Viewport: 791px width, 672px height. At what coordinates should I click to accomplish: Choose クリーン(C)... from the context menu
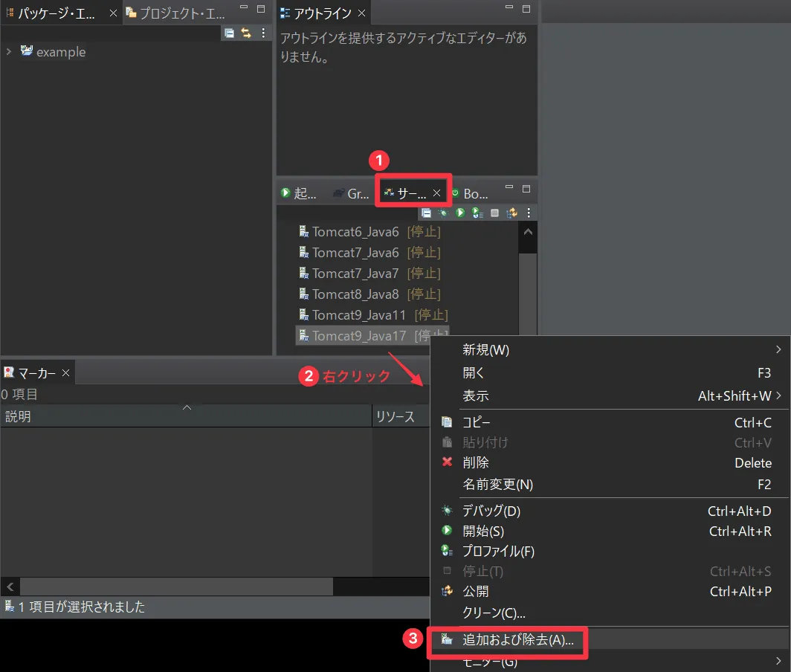point(610,613)
